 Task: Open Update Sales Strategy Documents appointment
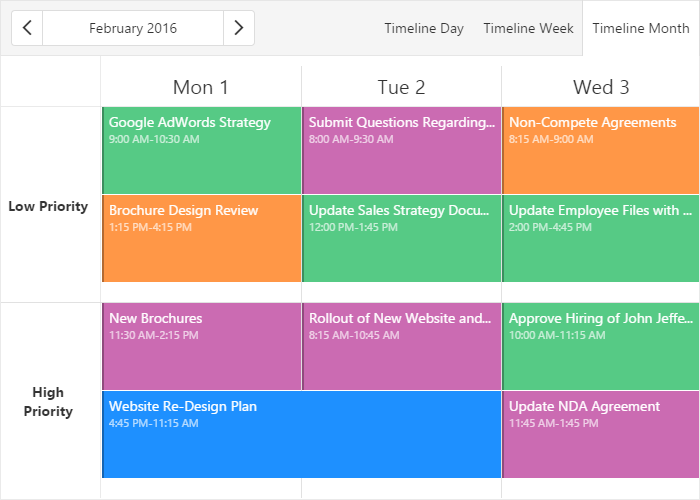click(401, 238)
